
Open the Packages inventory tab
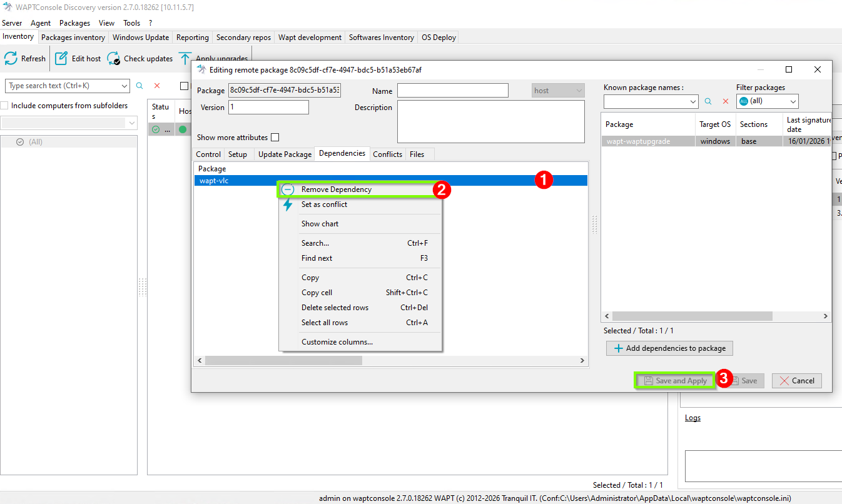[73, 38]
